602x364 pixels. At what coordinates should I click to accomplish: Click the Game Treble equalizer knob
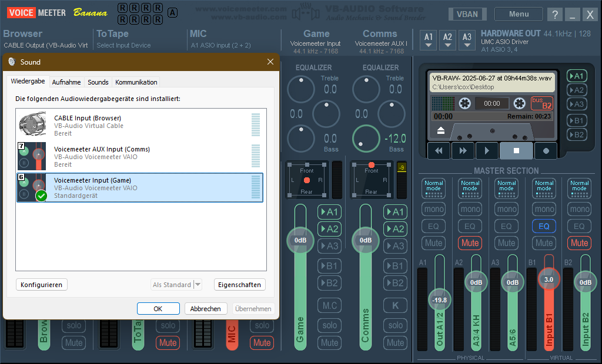pyautogui.click(x=301, y=89)
